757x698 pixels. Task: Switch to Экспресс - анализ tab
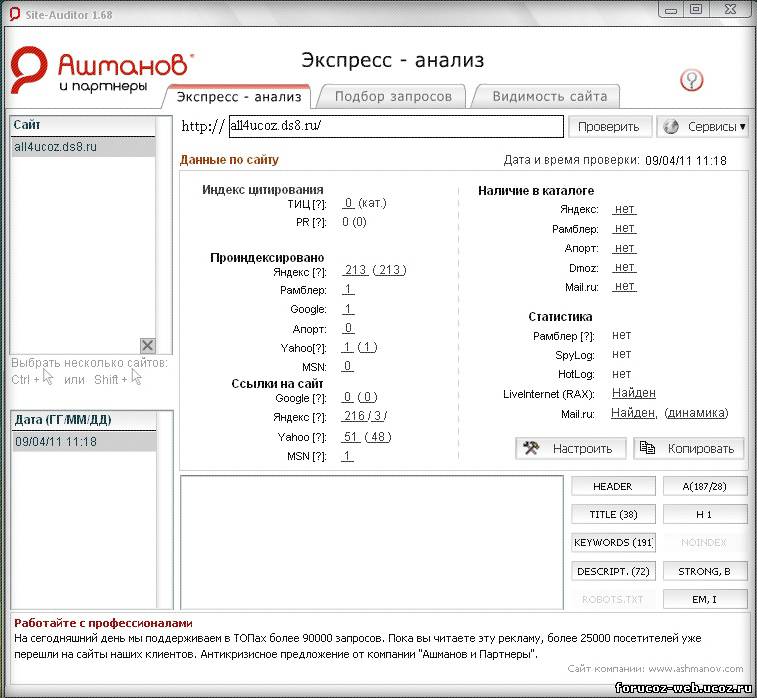(239, 97)
